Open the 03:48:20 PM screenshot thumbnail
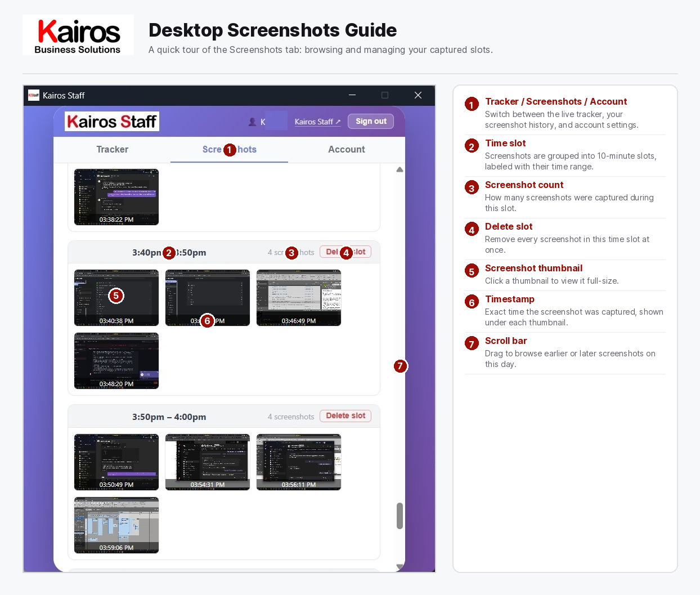700x595 pixels. click(x=116, y=361)
